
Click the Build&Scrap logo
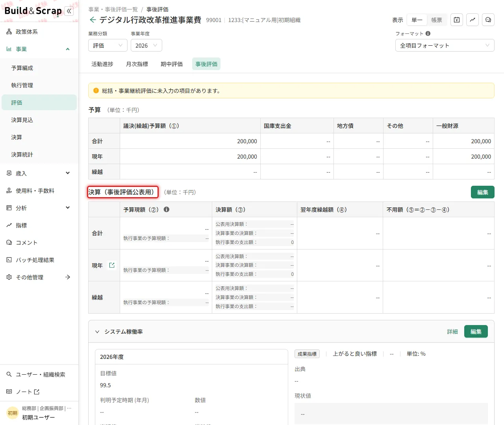click(x=33, y=11)
